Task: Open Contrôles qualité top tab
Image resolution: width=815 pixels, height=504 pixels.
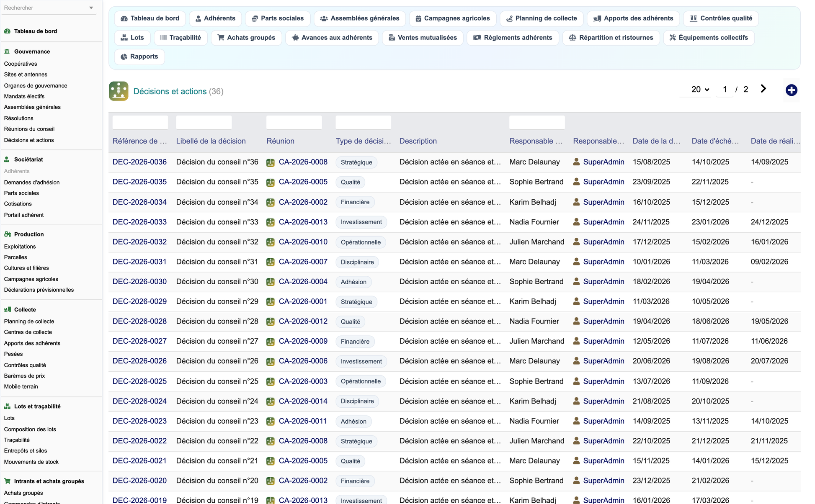Action: [721, 18]
